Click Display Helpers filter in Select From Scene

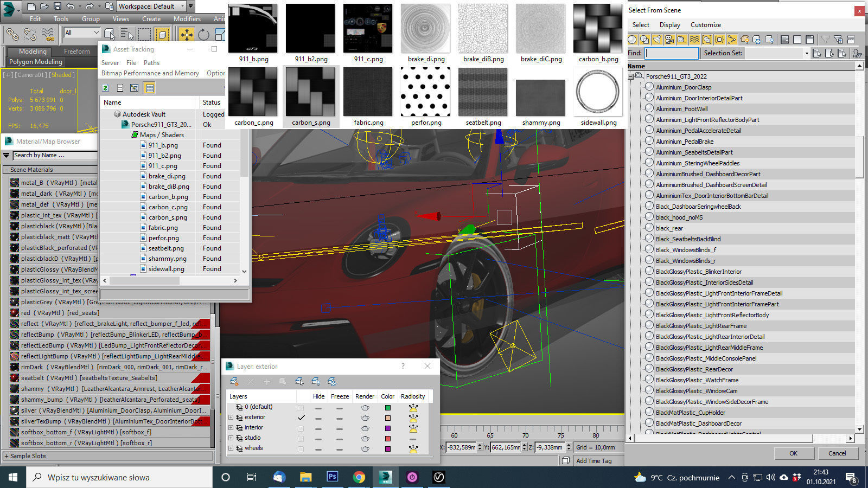click(x=682, y=40)
